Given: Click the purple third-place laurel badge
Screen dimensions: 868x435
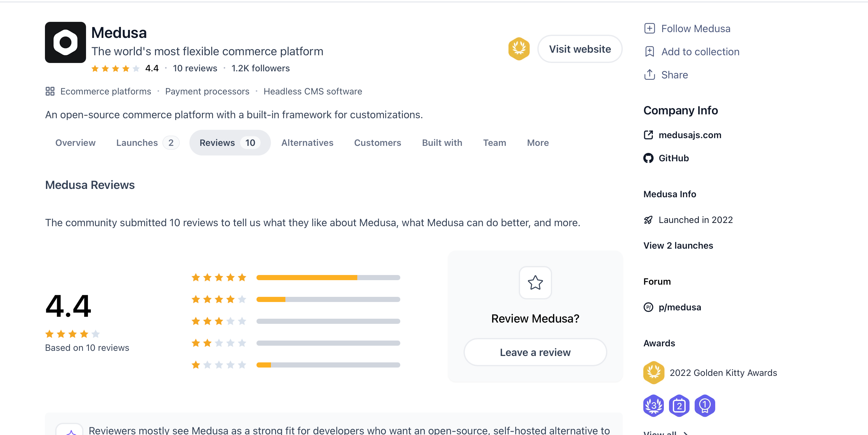Looking at the screenshot, I should [653, 406].
